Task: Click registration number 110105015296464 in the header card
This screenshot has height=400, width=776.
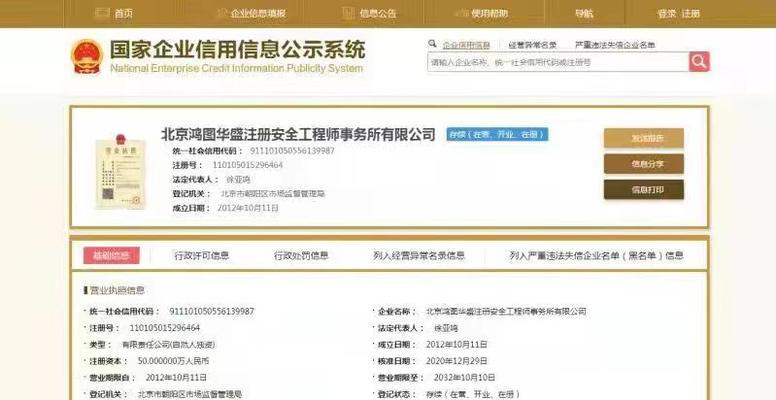Action: tap(248, 165)
